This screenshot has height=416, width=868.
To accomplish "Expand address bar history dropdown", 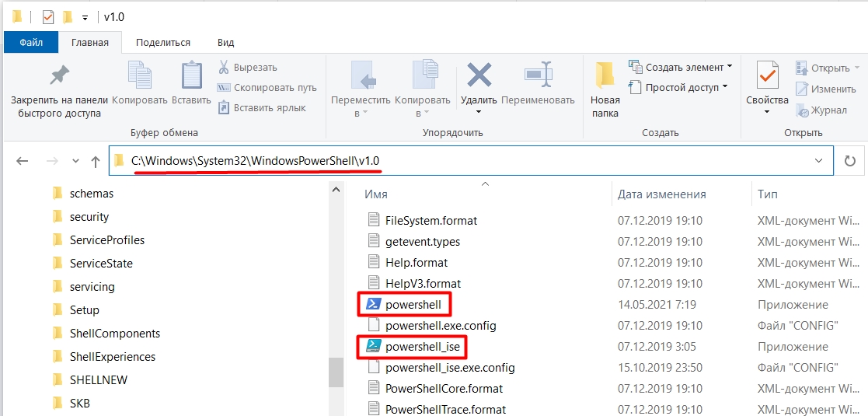I will 819,161.
